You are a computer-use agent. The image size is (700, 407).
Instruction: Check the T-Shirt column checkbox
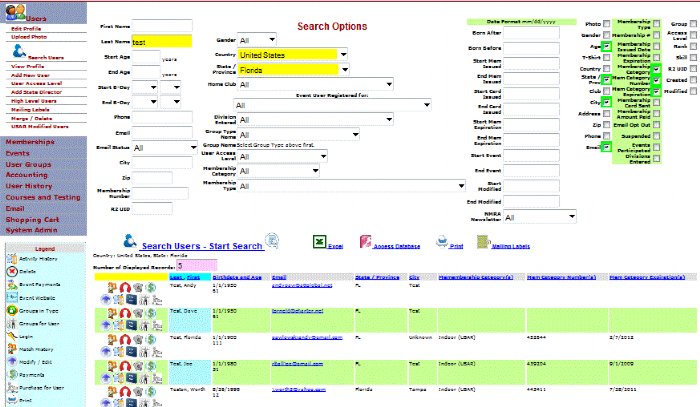[606, 57]
